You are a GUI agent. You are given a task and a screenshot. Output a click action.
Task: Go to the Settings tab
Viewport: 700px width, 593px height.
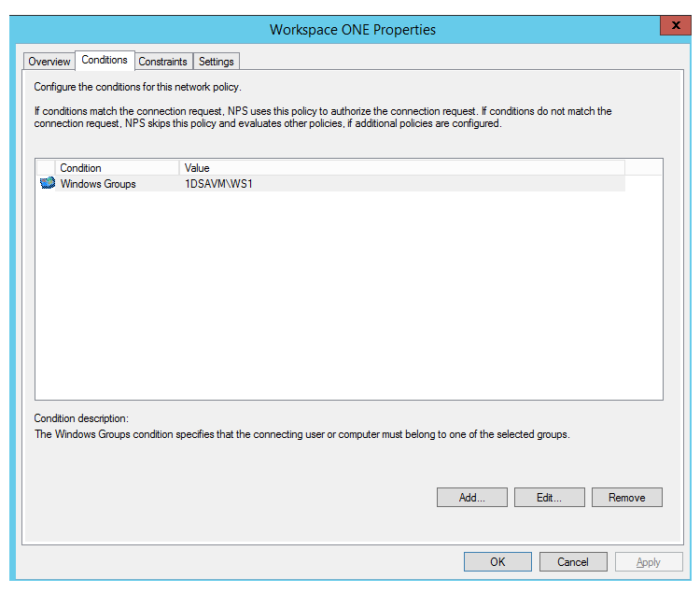[x=217, y=62]
